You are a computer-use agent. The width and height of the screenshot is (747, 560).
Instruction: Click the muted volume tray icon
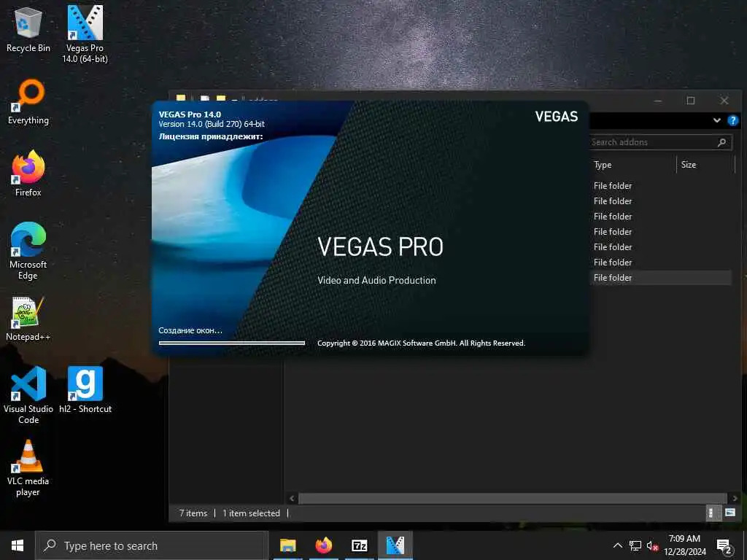652,545
